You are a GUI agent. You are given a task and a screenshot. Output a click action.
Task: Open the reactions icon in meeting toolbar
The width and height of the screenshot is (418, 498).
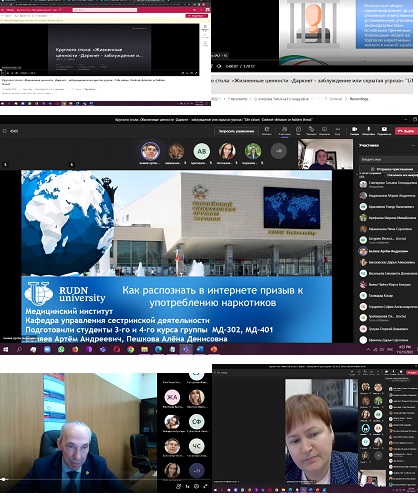[311, 130]
